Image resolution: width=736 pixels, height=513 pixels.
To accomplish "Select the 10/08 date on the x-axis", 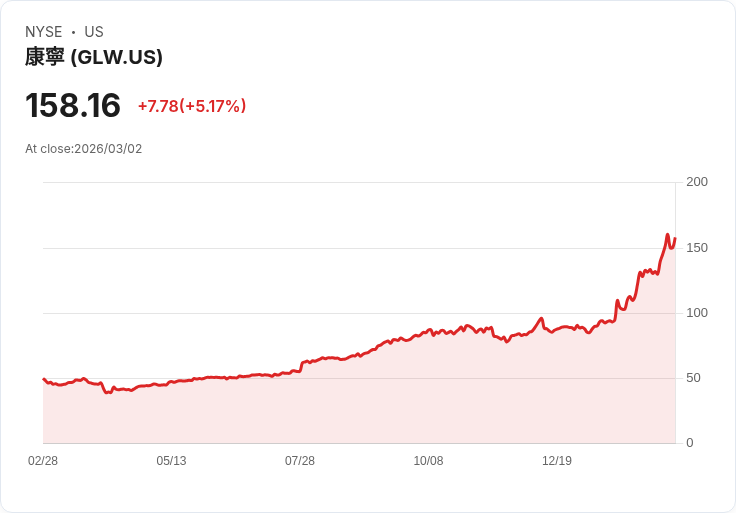I will click(x=428, y=461).
